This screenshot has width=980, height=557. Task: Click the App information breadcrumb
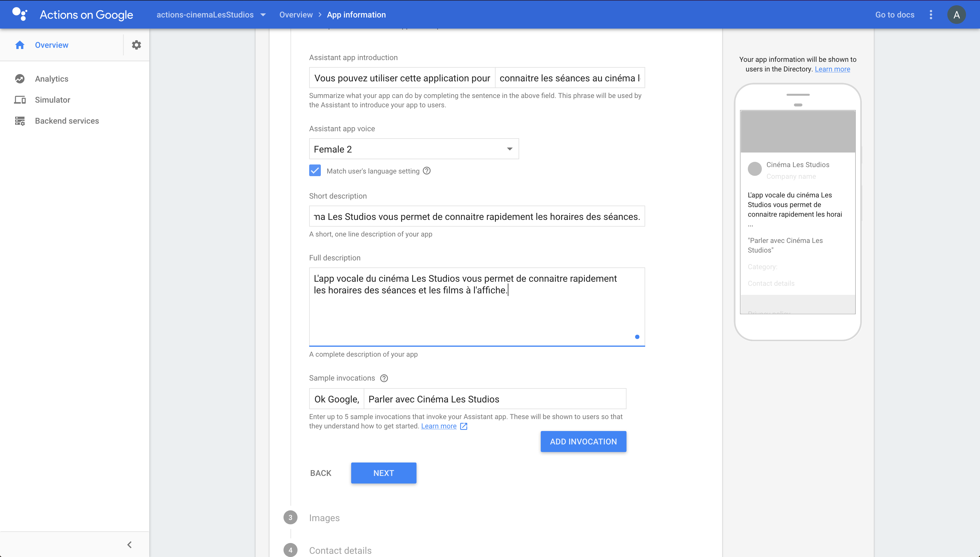pyautogui.click(x=356, y=15)
